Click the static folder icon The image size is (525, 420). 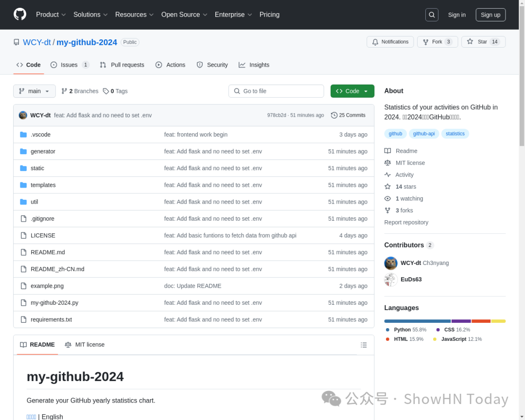pos(23,168)
